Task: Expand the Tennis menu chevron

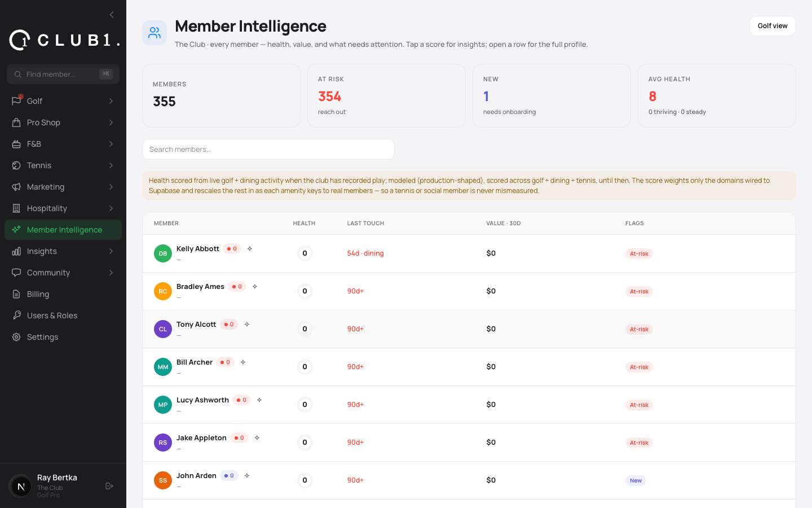Action: tap(111, 165)
